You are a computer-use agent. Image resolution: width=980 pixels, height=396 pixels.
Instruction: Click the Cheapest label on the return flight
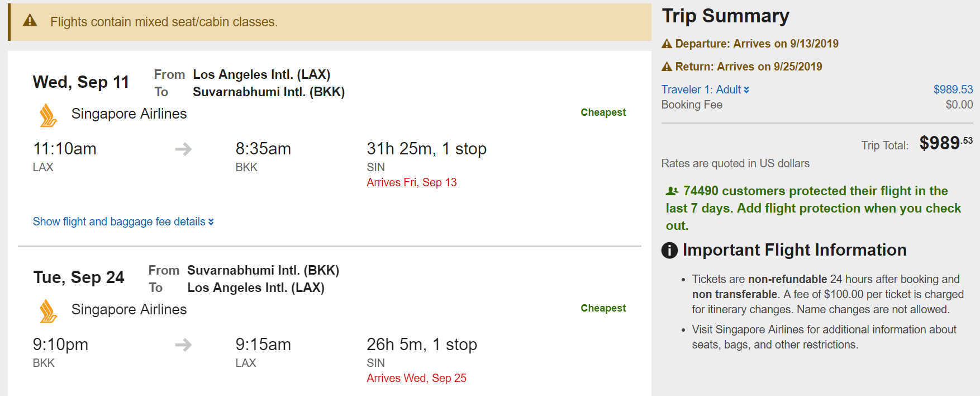tap(603, 308)
